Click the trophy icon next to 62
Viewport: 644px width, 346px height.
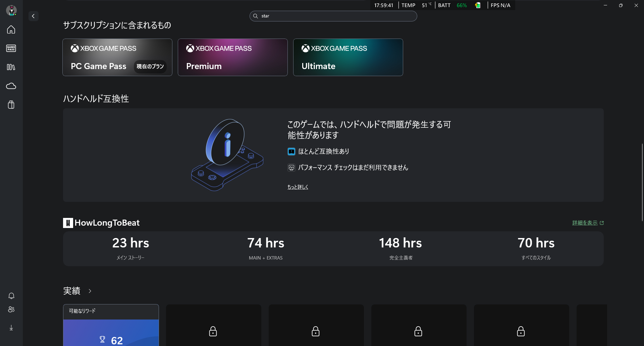pos(103,340)
